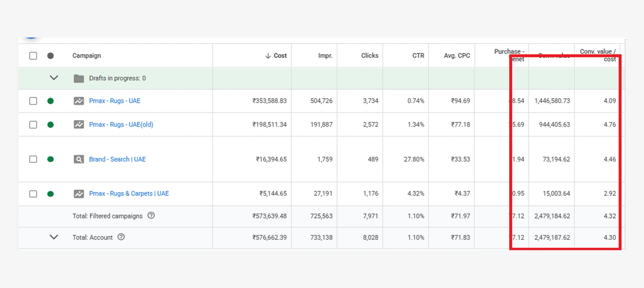Click the gray status dot in header row
The width and height of the screenshot is (644, 288).
point(51,56)
